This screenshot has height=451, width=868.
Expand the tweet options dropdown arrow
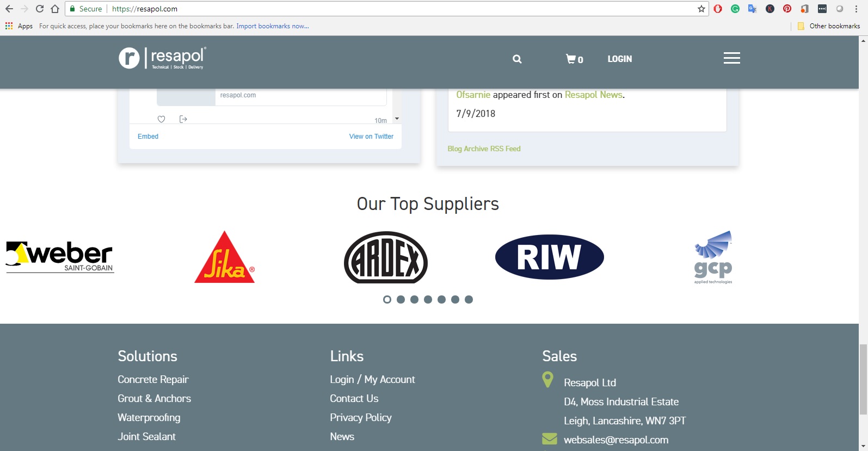click(x=397, y=119)
